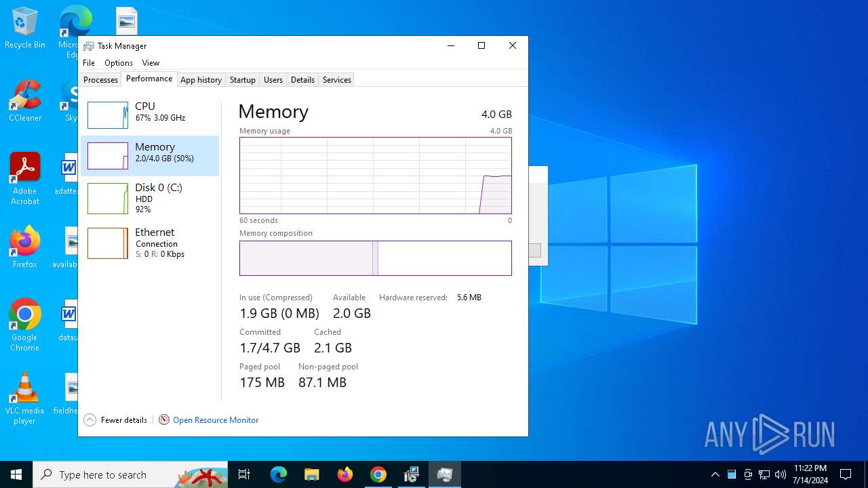Select the CPU performance graph thumbnail
Viewport: 868px width, 488px height.
[108, 115]
